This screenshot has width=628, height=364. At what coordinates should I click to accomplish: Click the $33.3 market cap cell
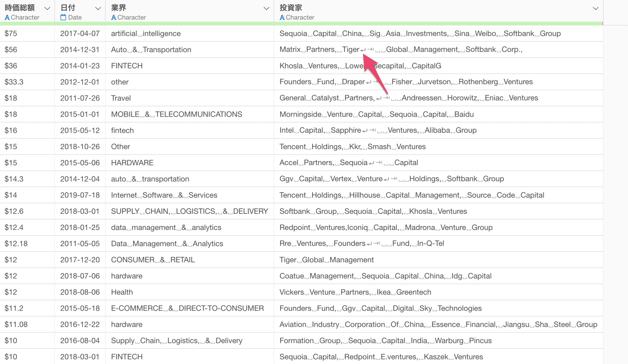click(27, 82)
